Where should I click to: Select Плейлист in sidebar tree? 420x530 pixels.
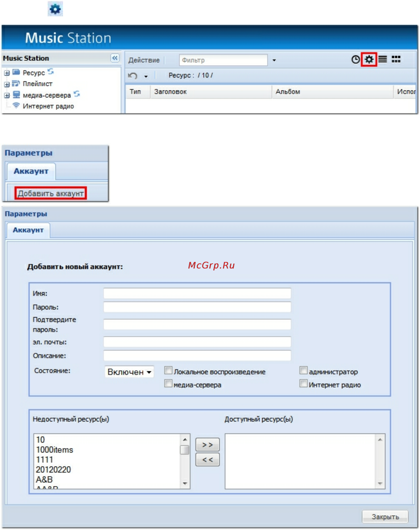37,84
